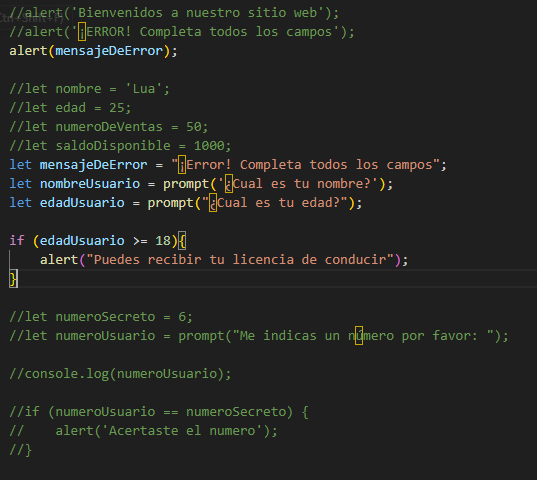
Task: Click the variable edadUsuario in the let line
Action: pos(82,203)
